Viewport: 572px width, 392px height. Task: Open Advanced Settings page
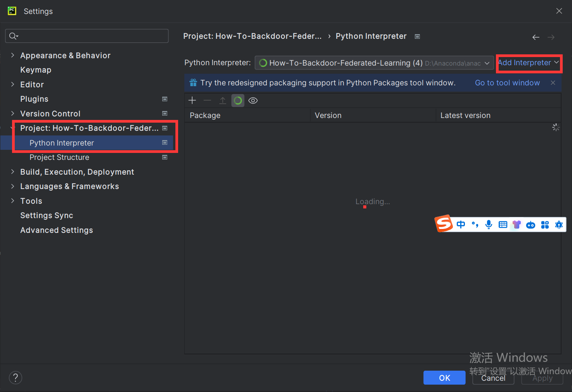pos(57,230)
